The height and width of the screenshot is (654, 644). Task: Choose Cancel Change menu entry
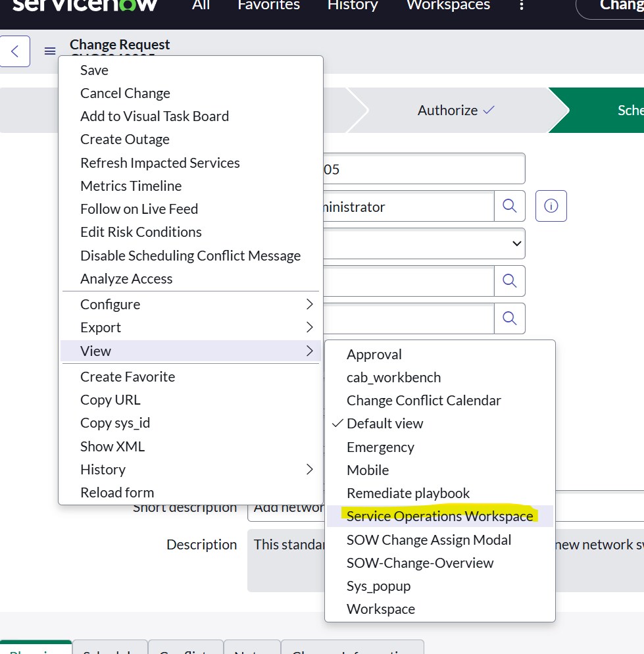tap(191, 93)
